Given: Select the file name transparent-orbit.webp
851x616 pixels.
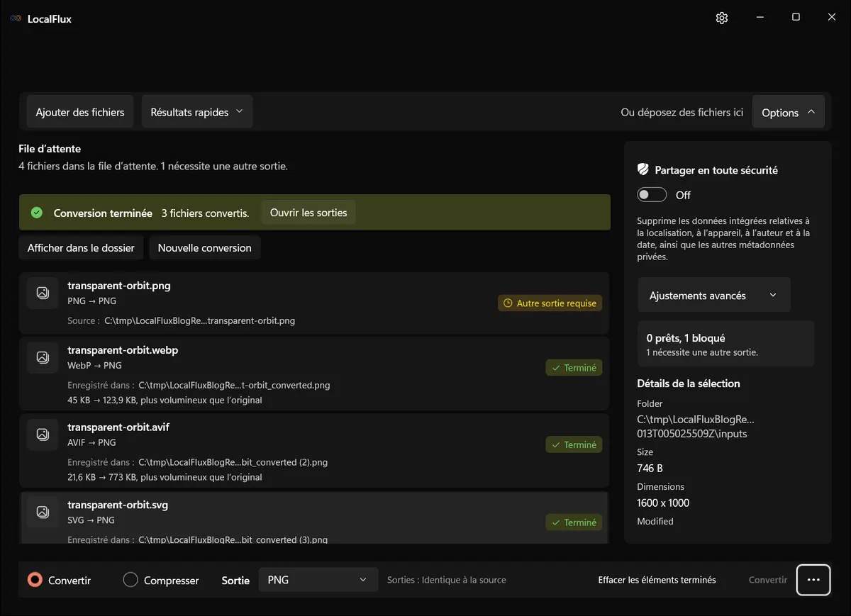Looking at the screenshot, I should 123,350.
